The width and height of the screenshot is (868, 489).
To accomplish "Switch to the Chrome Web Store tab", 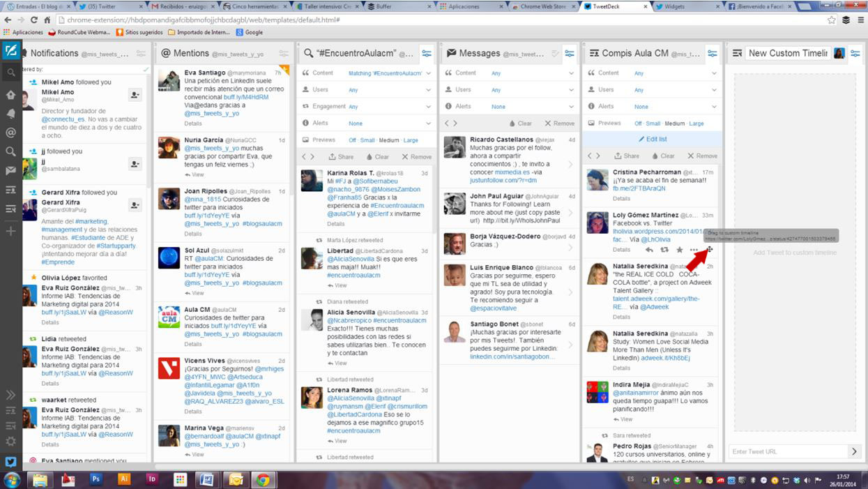I will coord(545,6).
